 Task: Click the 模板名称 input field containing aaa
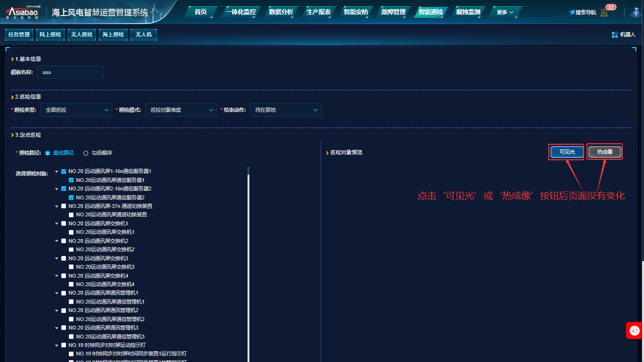point(70,72)
